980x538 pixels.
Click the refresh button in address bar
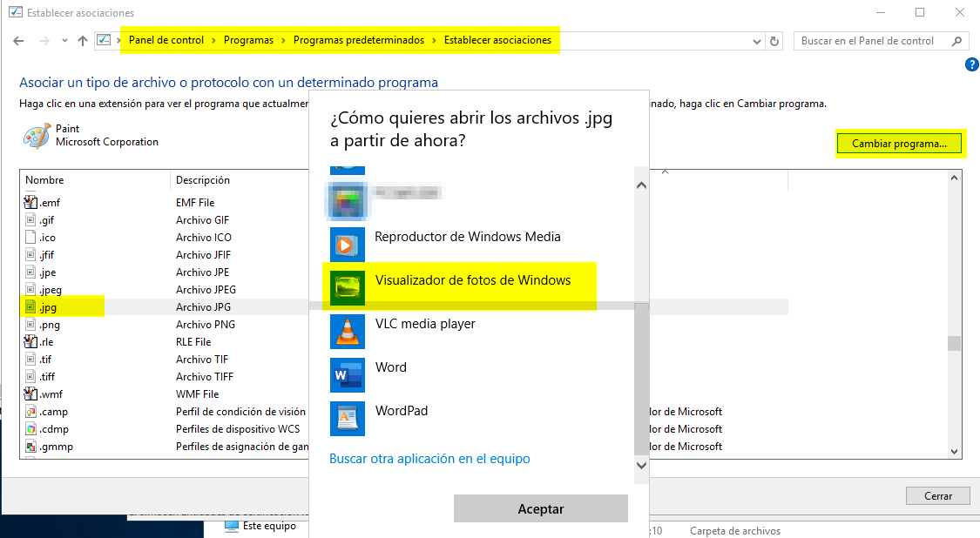click(x=775, y=41)
